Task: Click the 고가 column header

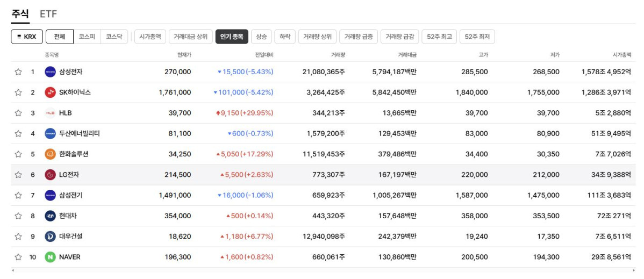Action: [x=483, y=55]
